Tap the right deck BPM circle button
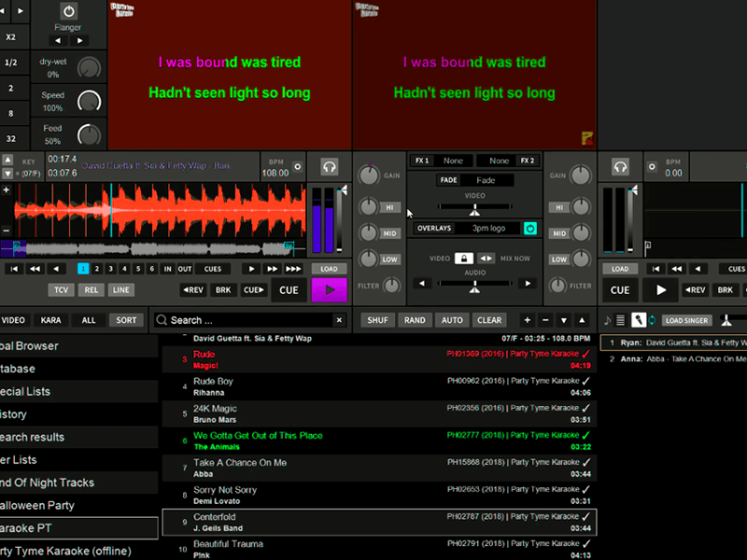This screenshot has width=747, height=560. pyautogui.click(x=652, y=167)
